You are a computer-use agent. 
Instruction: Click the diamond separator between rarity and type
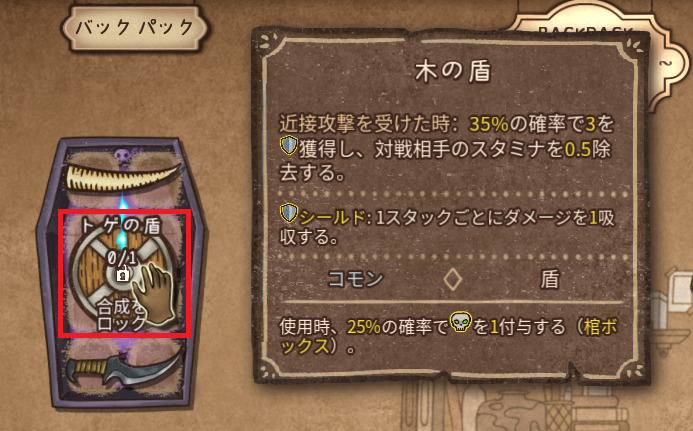[x=453, y=279]
